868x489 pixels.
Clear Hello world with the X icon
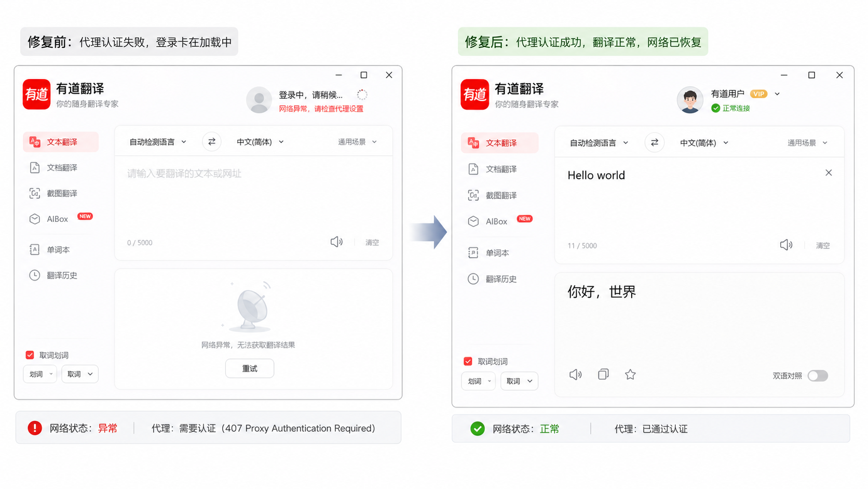click(829, 173)
